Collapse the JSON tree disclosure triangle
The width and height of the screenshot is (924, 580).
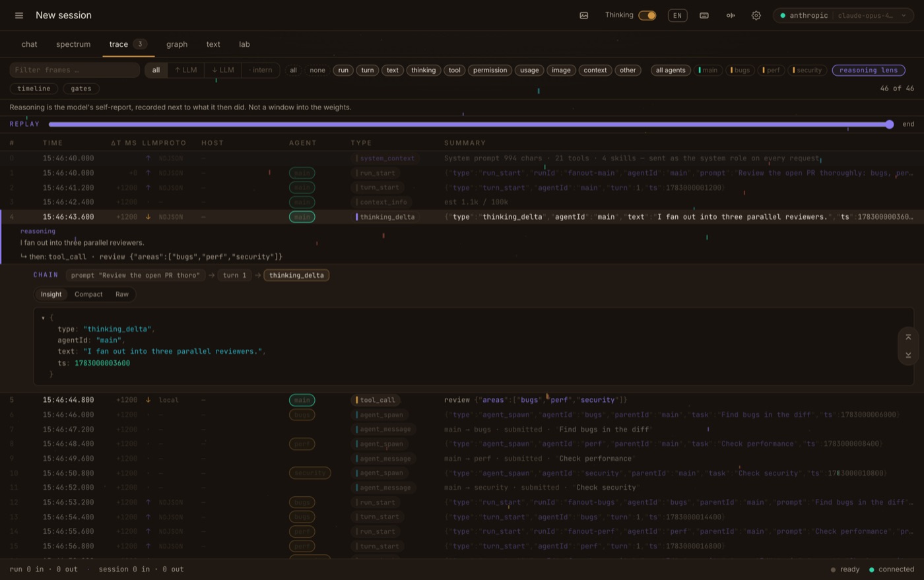point(43,318)
